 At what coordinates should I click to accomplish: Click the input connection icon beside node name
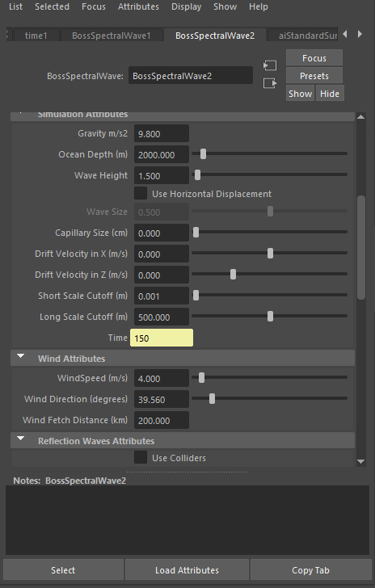tap(270, 65)
